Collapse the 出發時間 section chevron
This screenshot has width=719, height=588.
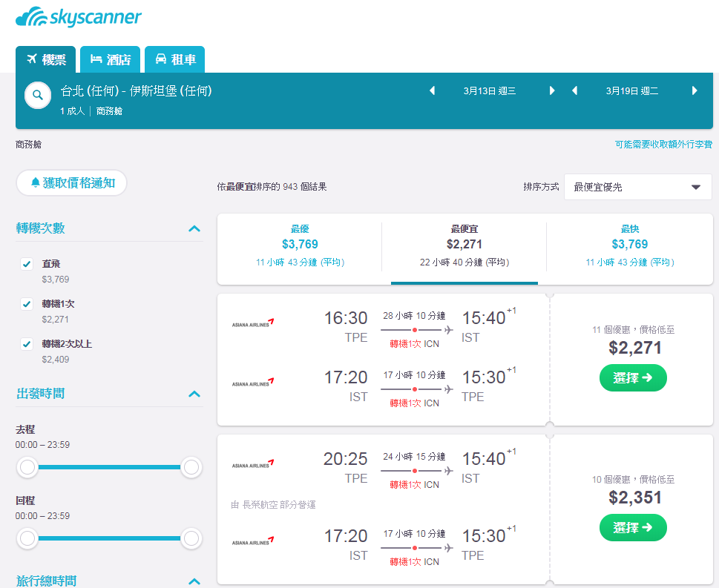pos(194,394)
